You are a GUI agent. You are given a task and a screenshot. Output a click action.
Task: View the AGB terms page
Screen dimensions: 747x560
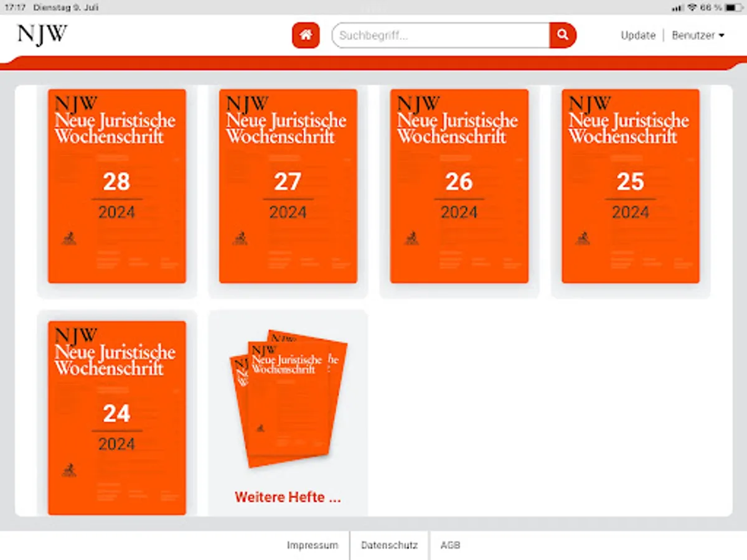pyautogui.click(x=450, y=545)
